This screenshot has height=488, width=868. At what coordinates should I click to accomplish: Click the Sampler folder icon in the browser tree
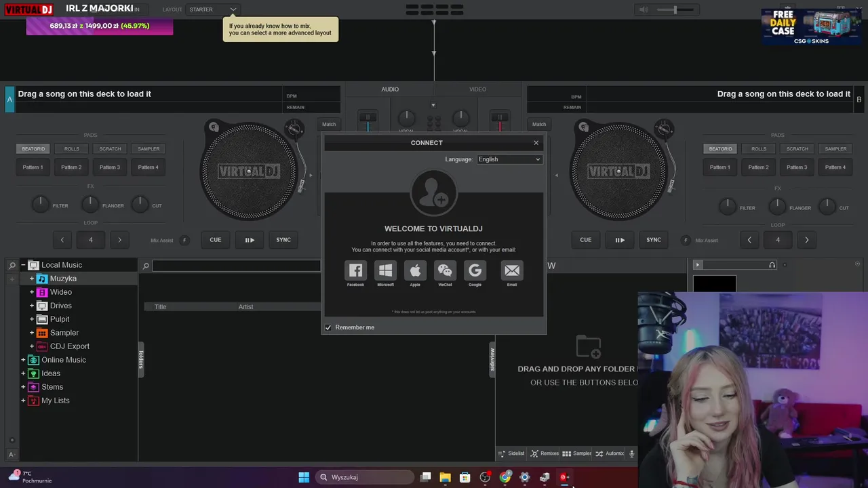pos(42,333)
